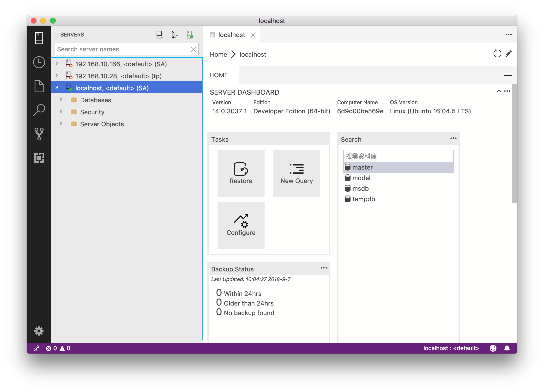Click the edit pencil icon

509,54
